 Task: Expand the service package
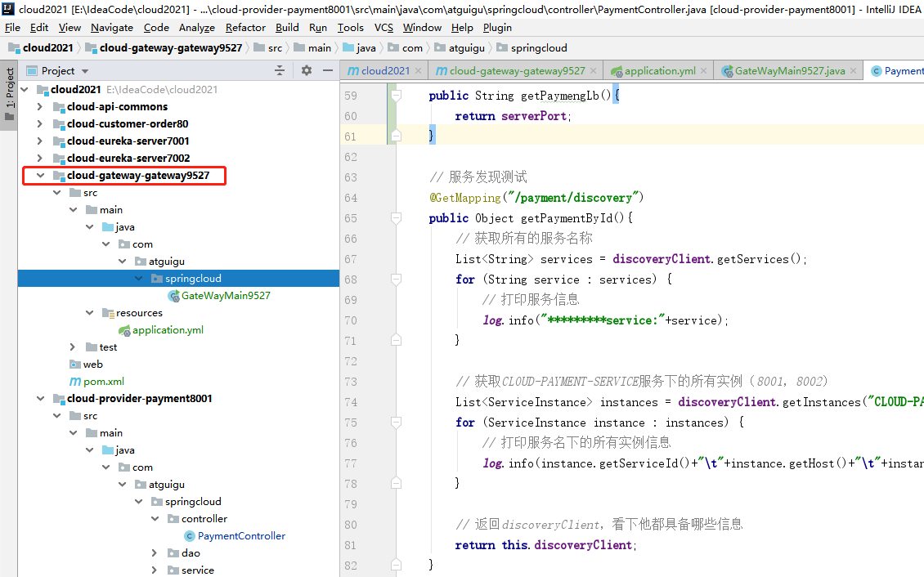[155, 570]
